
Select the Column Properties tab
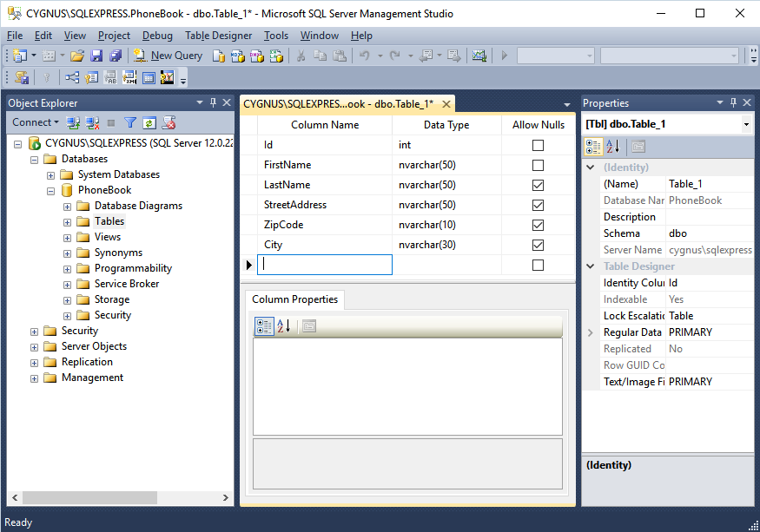[x=294, y=299]
